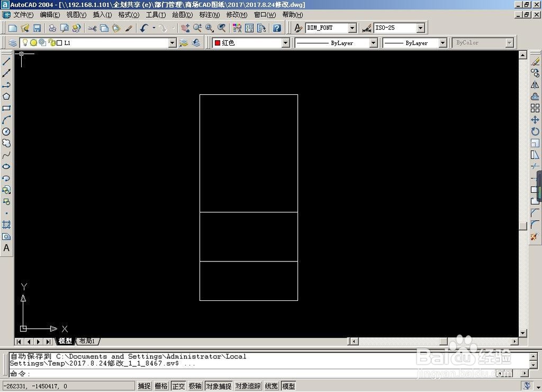
Task: Select the Construction Line tool
Action: click(6, 73)
